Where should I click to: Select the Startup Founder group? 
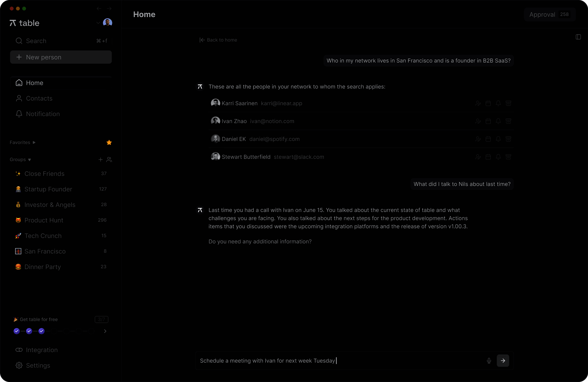click(x=48, y=189)
